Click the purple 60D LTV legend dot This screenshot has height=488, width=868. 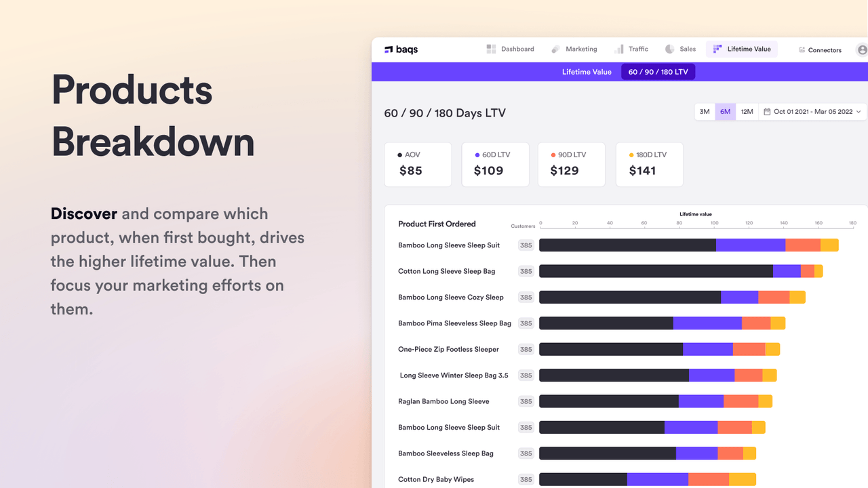[x=477, y=155]
